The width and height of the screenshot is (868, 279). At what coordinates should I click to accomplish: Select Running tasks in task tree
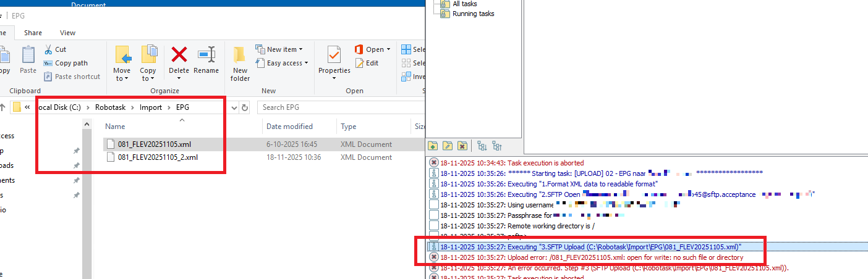(x=472, y=14)
